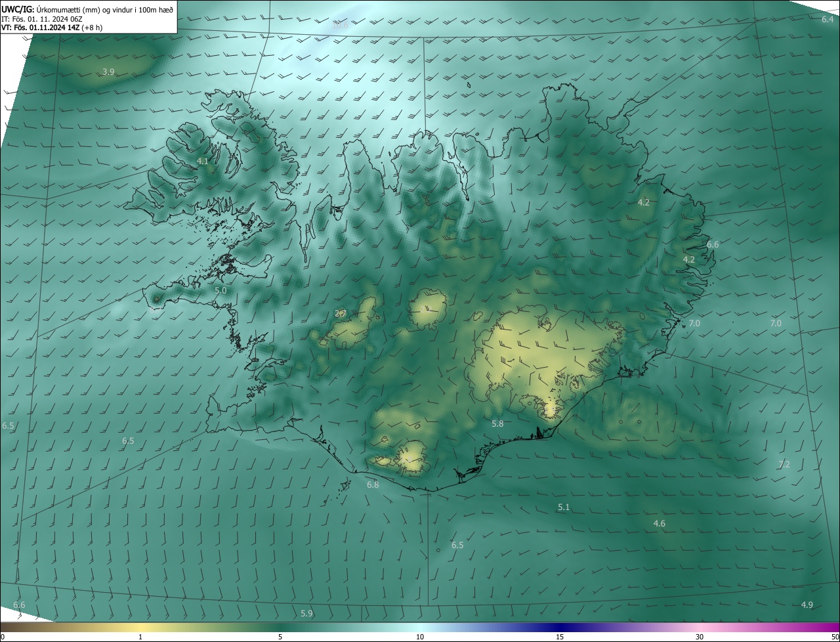Click the 1 tick on the color scale
This screenshot has width=840, height=642.
(140, 637)
